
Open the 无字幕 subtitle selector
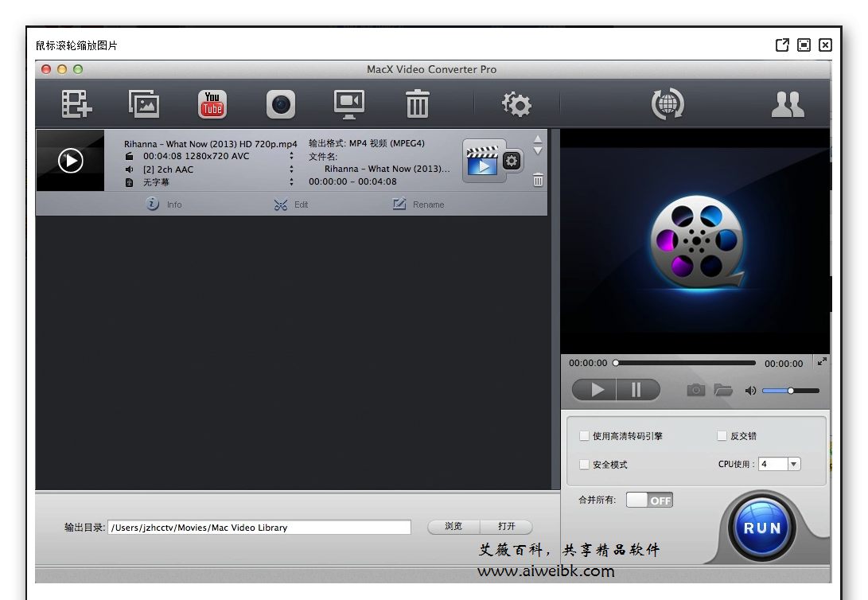tap(291, 182)
